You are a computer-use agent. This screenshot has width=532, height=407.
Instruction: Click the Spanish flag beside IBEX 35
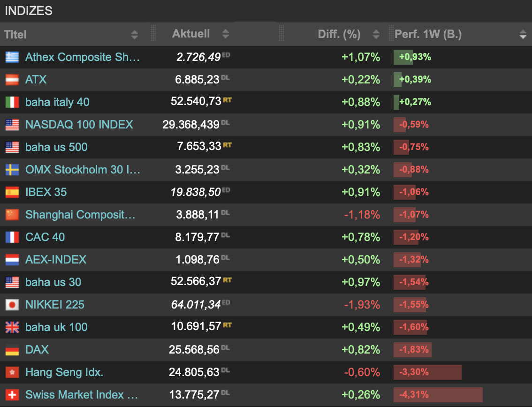pyautogui.click(x=12, y=192)
